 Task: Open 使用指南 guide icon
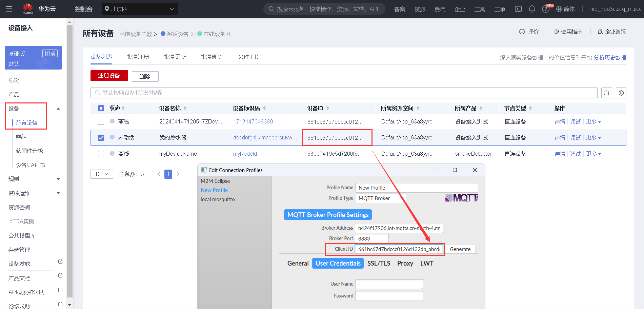coord(557,32)
